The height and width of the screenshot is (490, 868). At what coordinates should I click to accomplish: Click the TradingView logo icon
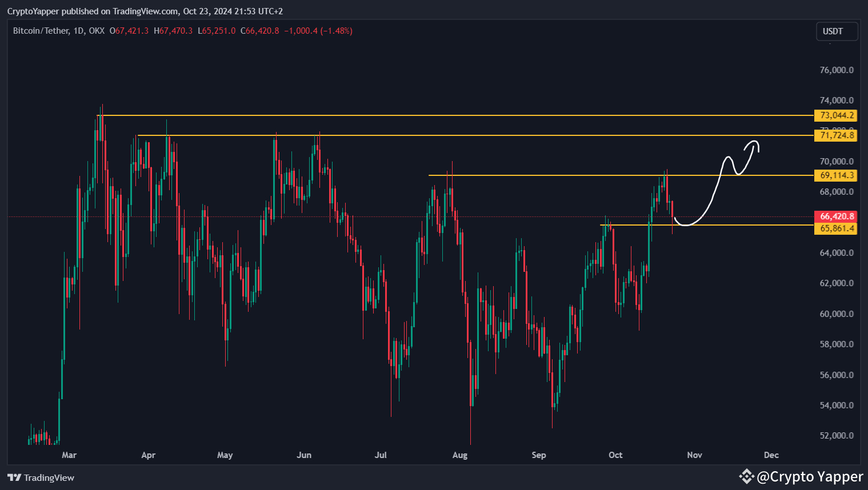[x=14, y=477]
